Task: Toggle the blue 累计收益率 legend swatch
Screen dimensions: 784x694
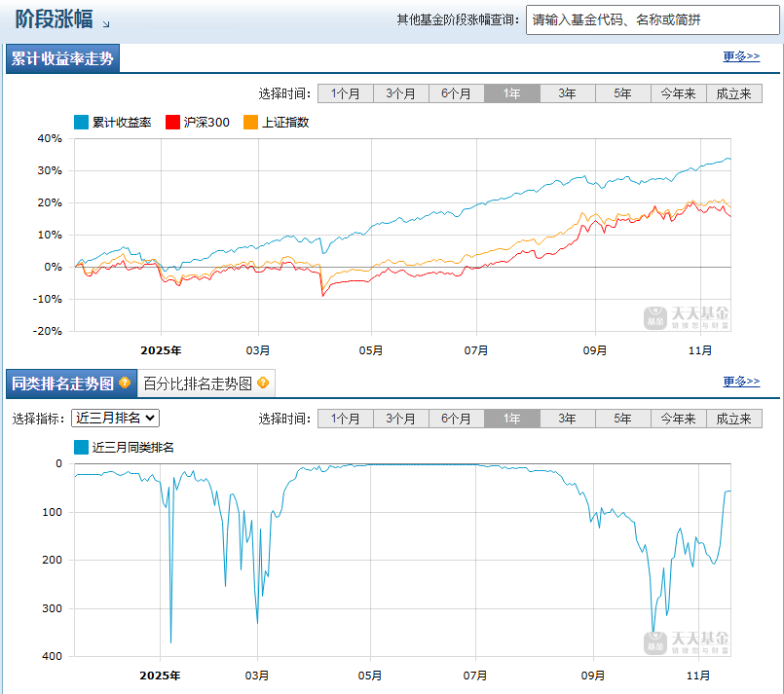Action: click(x=81, y=122)
